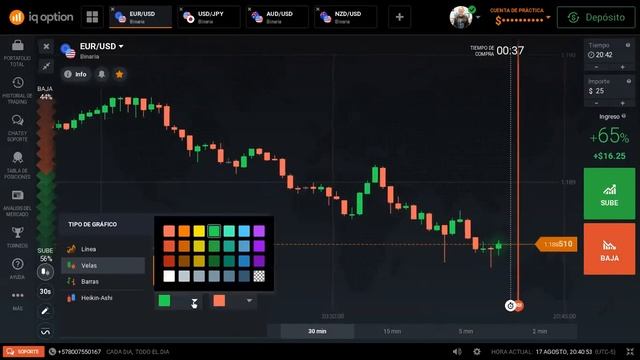Expand the EUR/USD asset dropdown
640x360 pixels.
121,47
